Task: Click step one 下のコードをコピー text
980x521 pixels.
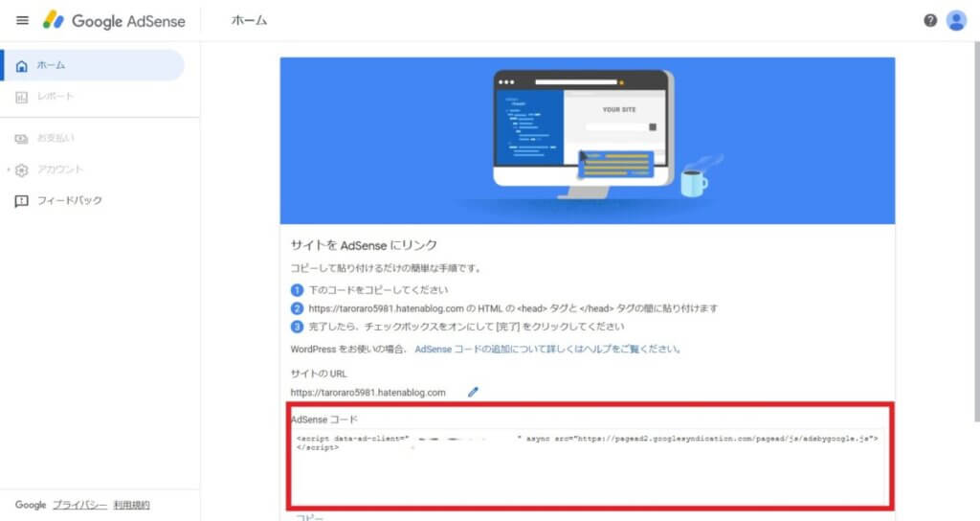Action: tap(378, 289)
